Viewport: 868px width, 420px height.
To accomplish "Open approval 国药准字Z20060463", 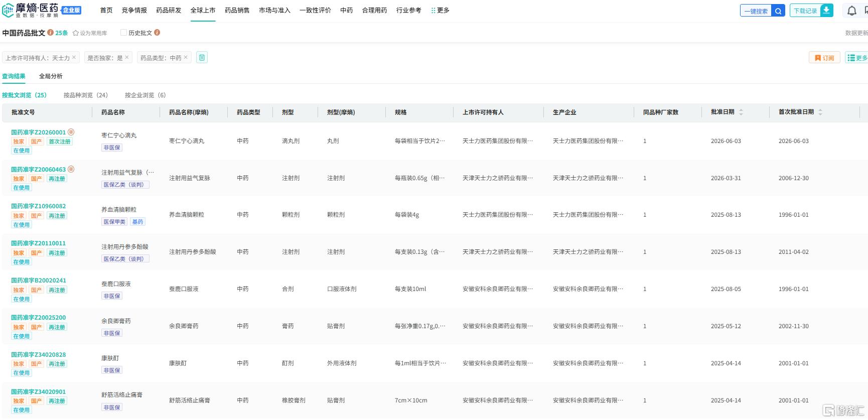I will pyautogui.click(x=39, y=170).
